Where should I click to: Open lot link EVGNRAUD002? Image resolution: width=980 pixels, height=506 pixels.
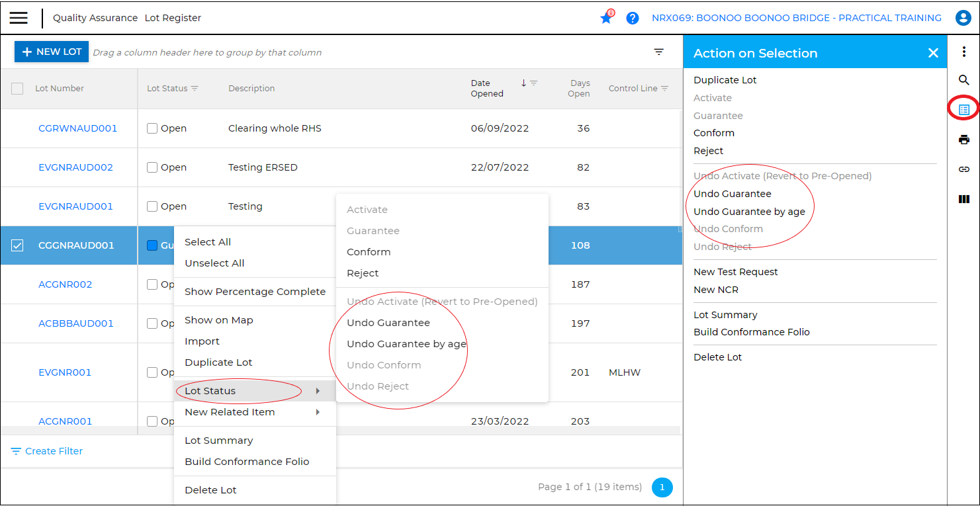click(x=75, y=167)
